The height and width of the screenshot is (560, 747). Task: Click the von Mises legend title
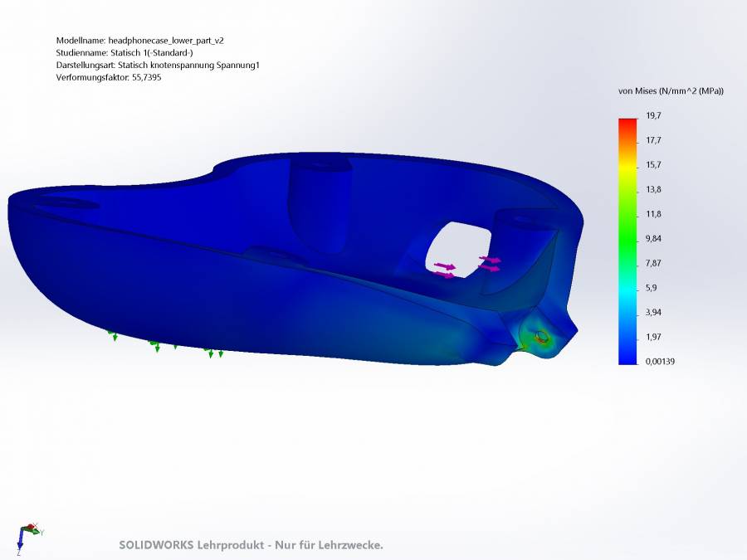point(671,91)
